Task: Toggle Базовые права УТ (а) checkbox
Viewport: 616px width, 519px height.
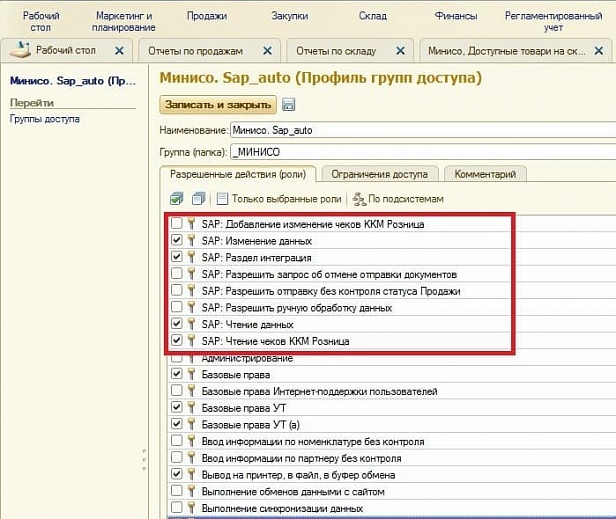Action: click(177, 424)
